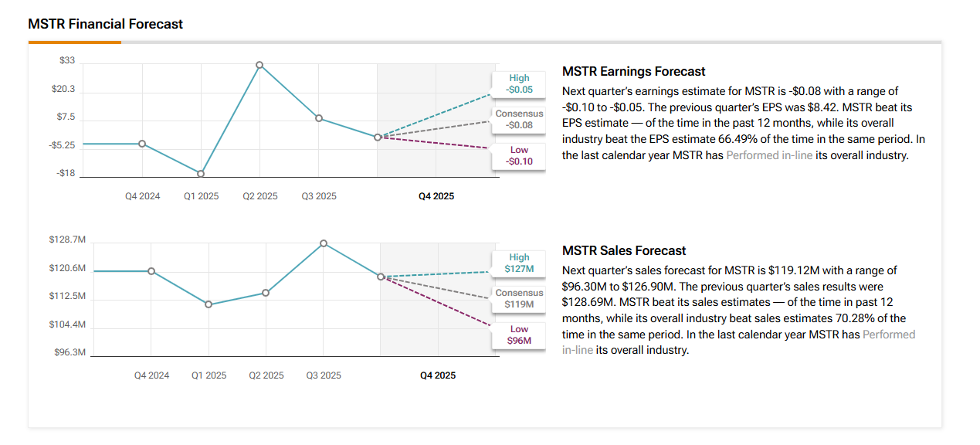Click the earnings Consensus -$0.08 forecast label
Screen dimensions: 980x445
click(519, 120)
